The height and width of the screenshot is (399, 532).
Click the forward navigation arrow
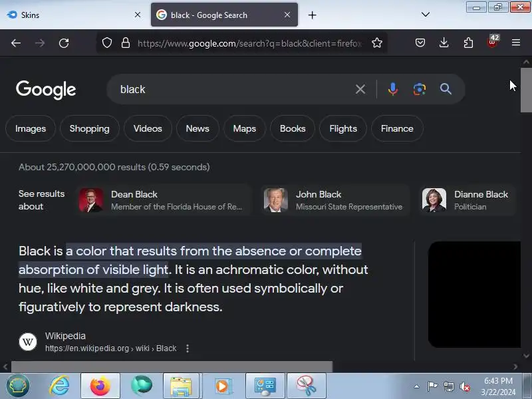[40, 43]
